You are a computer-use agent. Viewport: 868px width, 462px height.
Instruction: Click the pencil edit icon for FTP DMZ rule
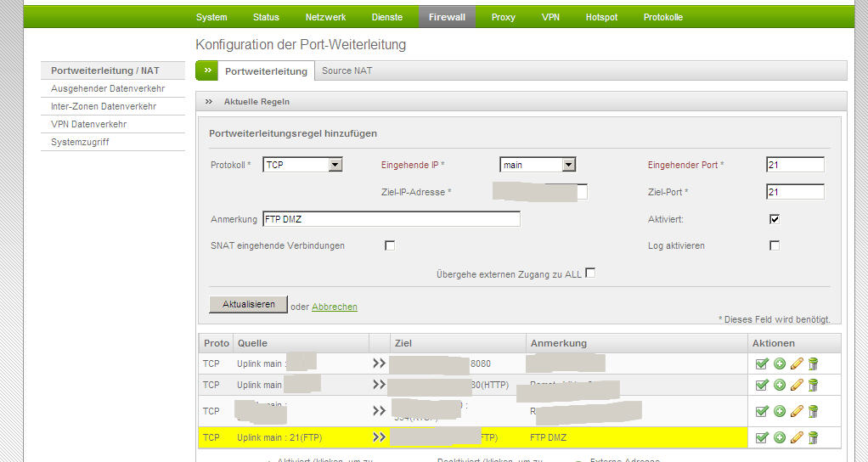796,437
